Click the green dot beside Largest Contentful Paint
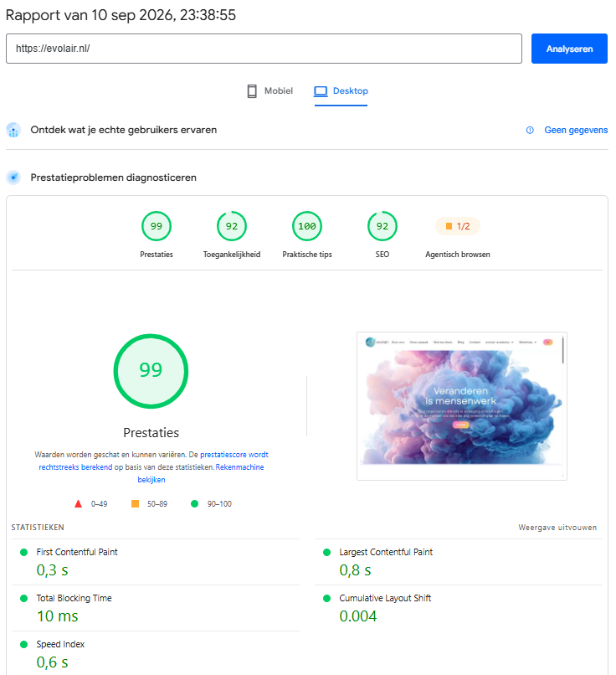Viewport: 616px width, 675px height. click(327, 552)
